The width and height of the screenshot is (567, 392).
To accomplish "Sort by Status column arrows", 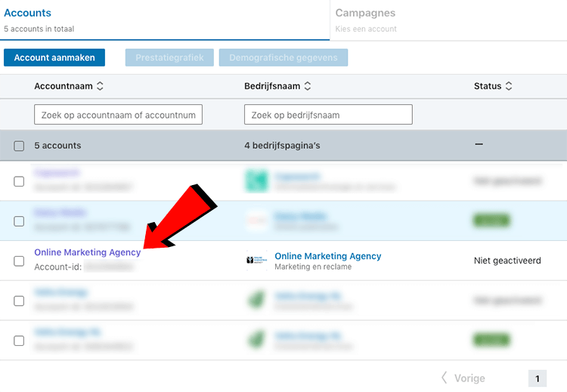I will pyautogui.click(x=509, y=87).
